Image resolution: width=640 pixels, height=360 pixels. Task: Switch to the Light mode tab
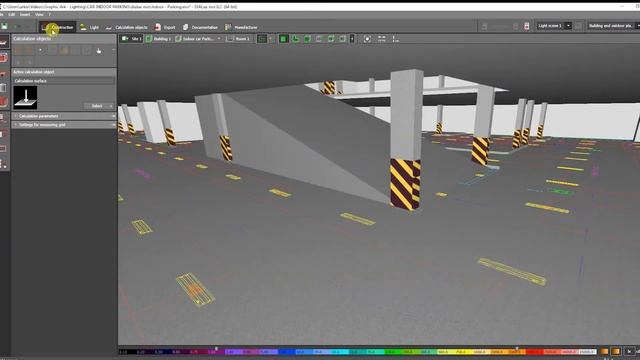pyautogui.click(x=89, y=27)
